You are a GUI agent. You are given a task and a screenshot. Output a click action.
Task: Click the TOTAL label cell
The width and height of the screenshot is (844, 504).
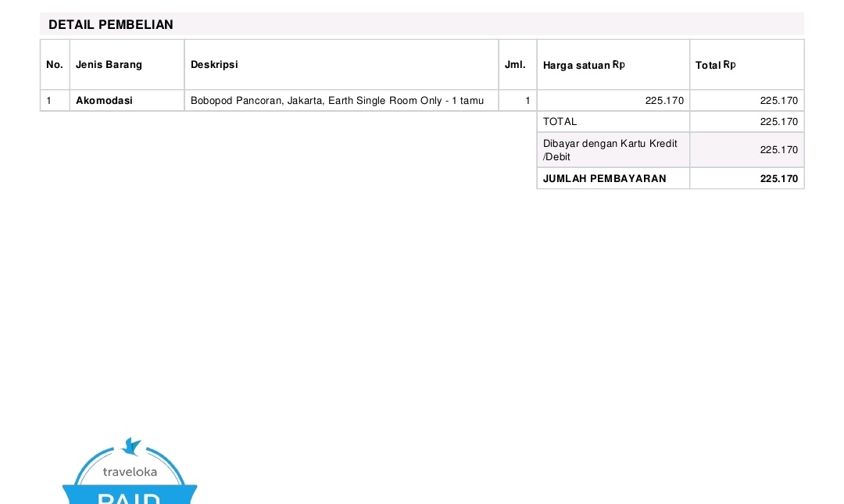point(613,122)
